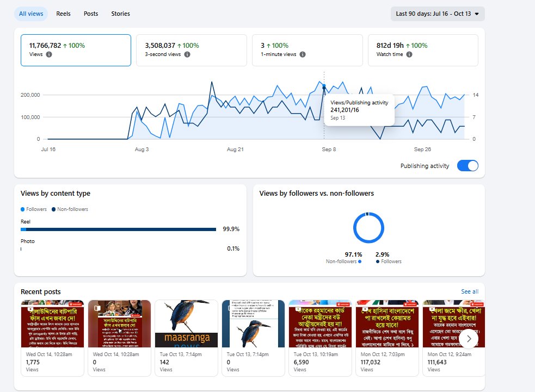Click the 241,201/16 tooltip value

click(x=345, y=110)
